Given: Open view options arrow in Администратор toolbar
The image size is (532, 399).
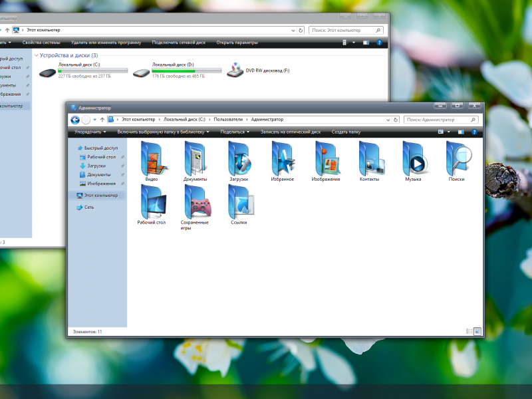Looking at the screenshot, I should tap(448, 132).
